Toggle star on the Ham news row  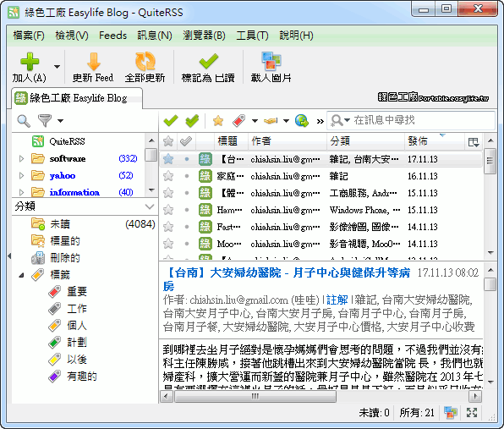click(x=168, y=210)
